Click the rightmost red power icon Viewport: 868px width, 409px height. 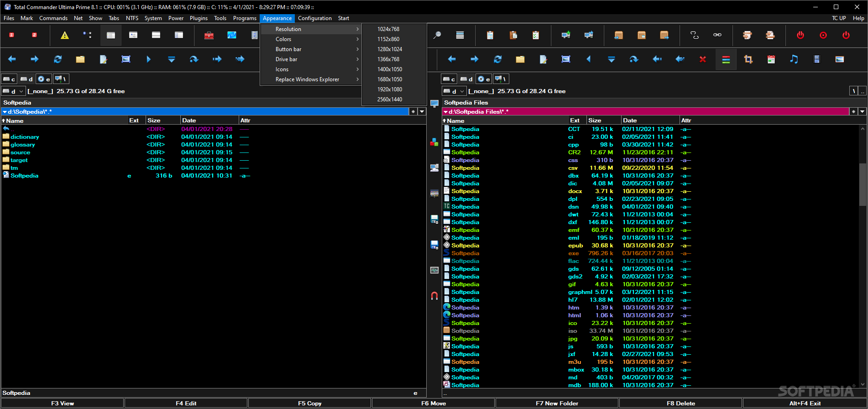pyautogui.click(x=846, y=35)
